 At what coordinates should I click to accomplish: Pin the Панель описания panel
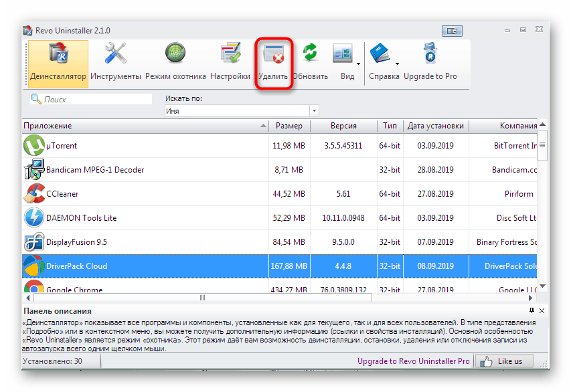click(x=532, y=310)
